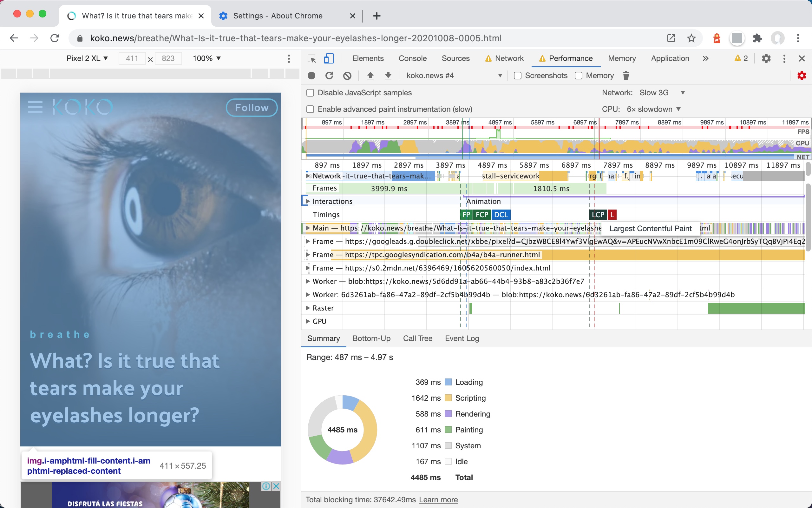The image size is (812, 508).
Task: Switch to the Sources tab
Action: (455, 58)
